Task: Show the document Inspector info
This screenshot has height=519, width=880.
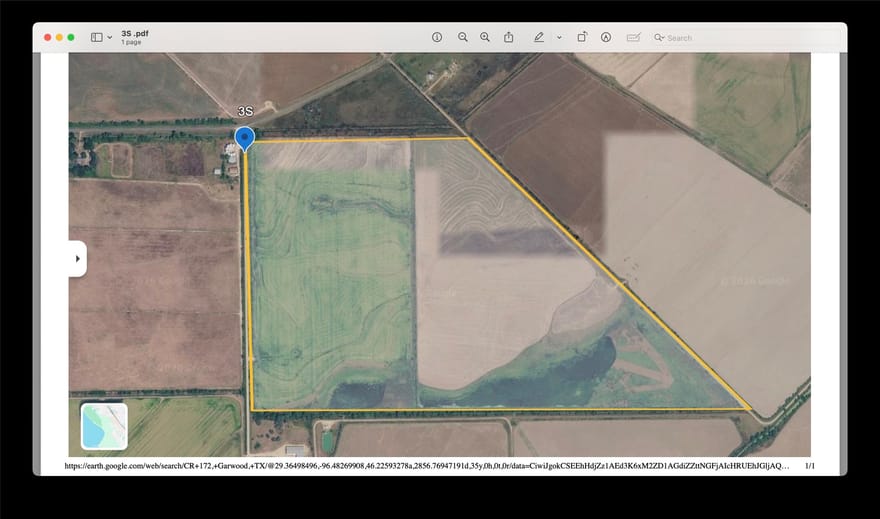Action: pos(437,37)
